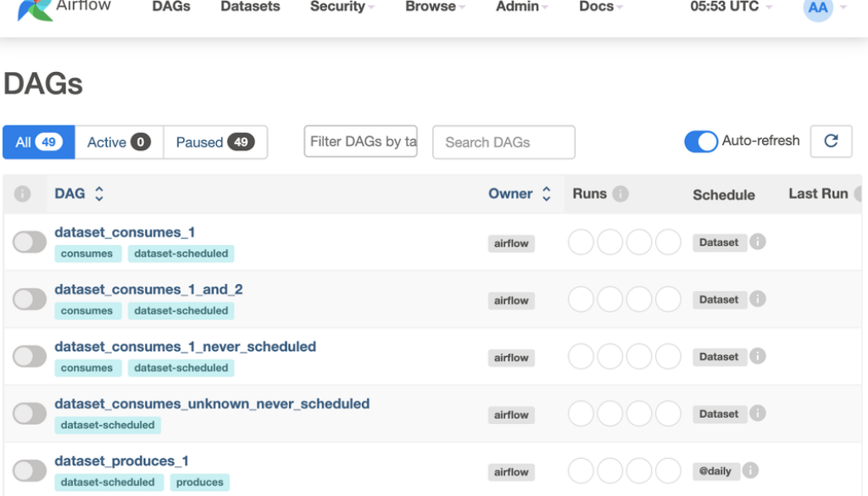Viewport: 868px width, 496px height.
Task: Open the Datasets page in navbar
Action: point(250,7)
